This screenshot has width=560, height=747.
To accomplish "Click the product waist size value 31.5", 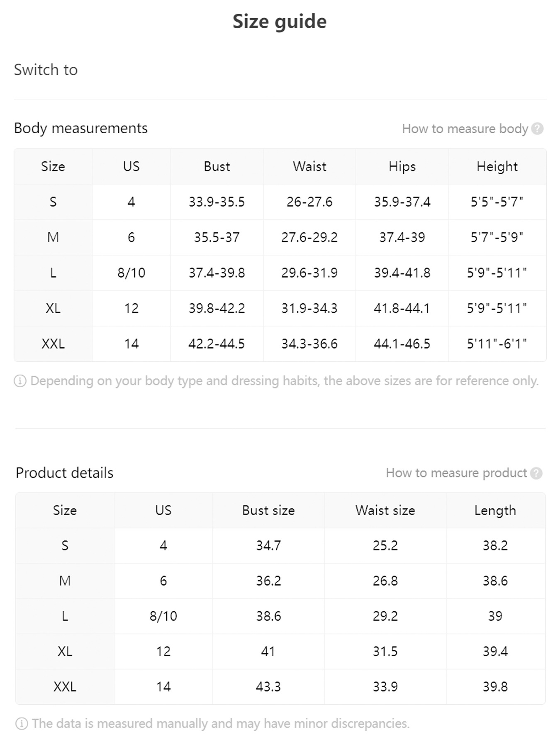I will tap(385, 652).
